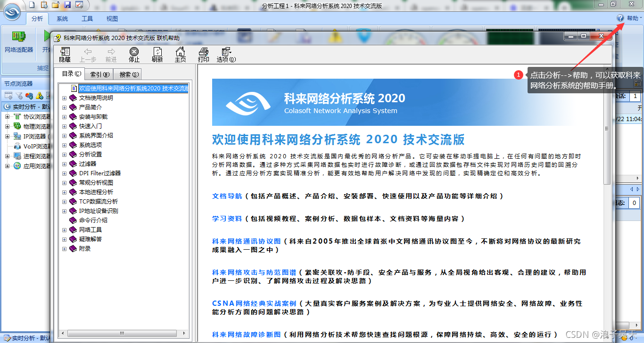Open the 学习资料 link
The image size is (644, 343).
coord(227,219)
